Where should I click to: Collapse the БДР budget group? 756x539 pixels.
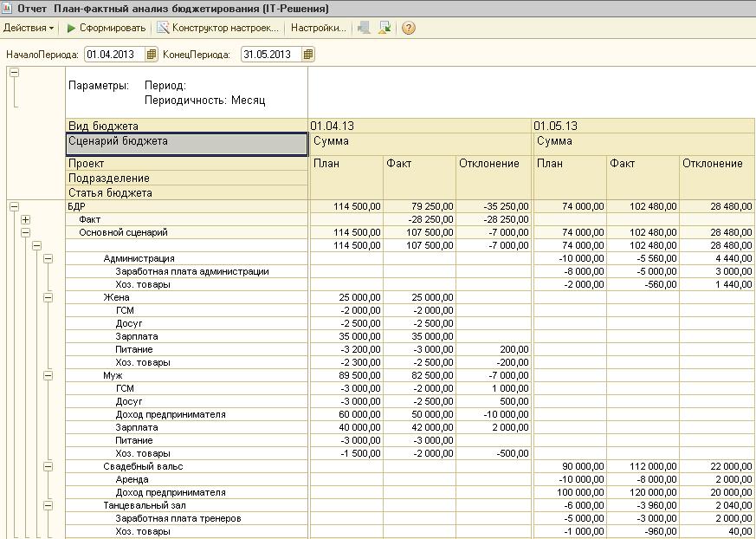coord(14,207)
